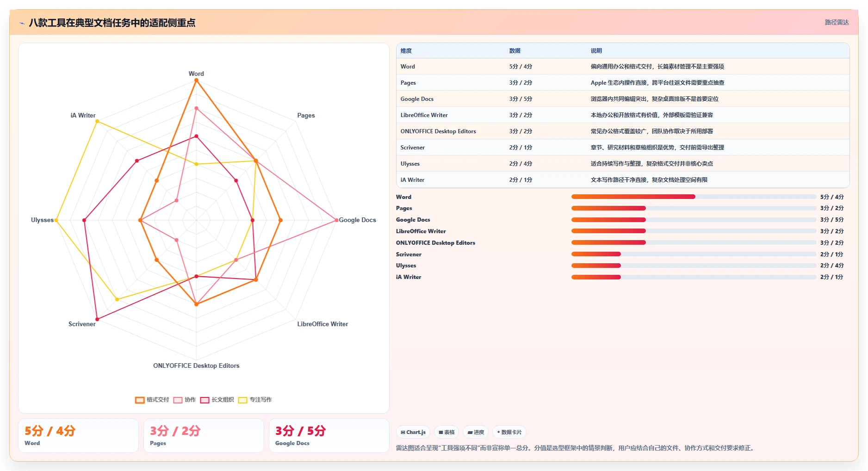
Task: Select the 数据卡片 chip
Action: [x=509, y=432]
